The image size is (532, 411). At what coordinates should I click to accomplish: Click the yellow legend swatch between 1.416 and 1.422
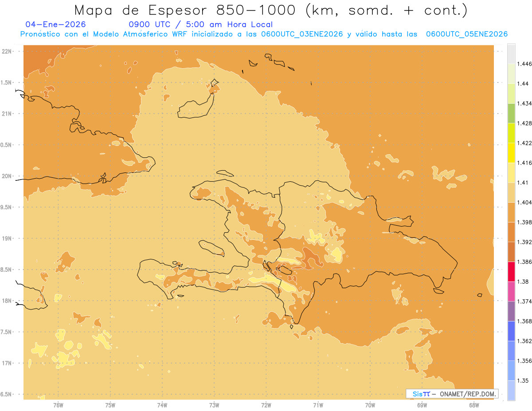point(511,153)
